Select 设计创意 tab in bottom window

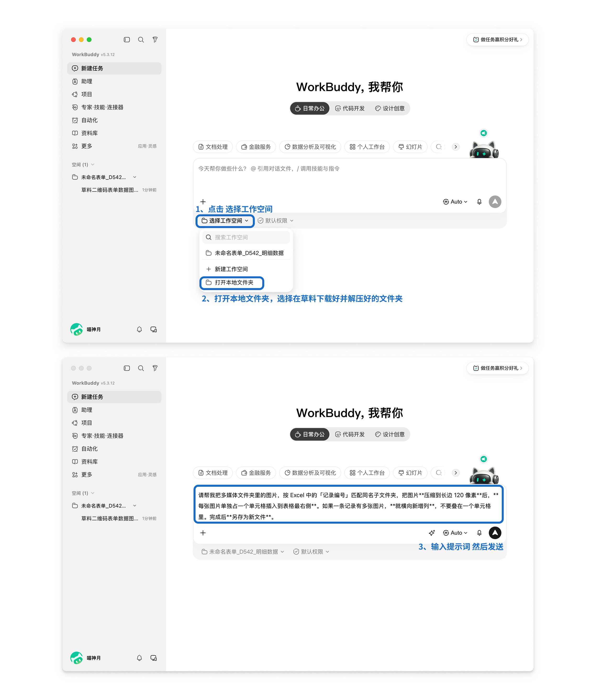pyautogui.click(x=390, y=434)
